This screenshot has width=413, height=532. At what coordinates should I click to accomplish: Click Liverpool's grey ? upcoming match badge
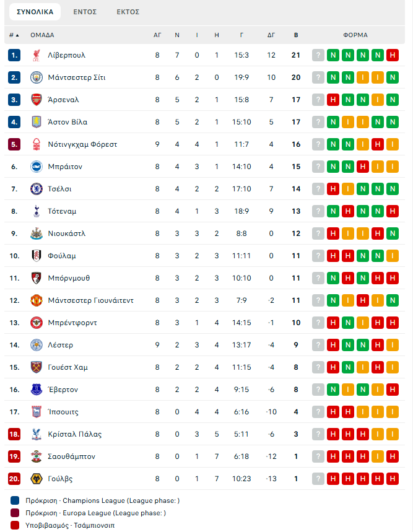(x=318, y=55)
